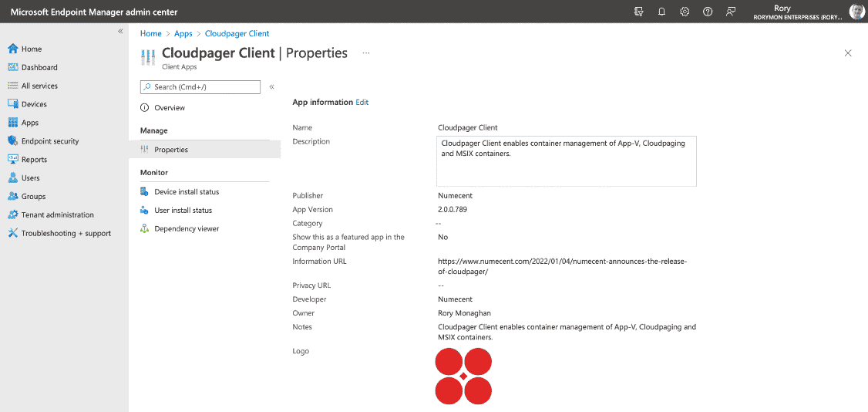Viewport: 868px width, 412px height.
Task: Collapse the resource menu next to search
Action: tap(272, 87)
